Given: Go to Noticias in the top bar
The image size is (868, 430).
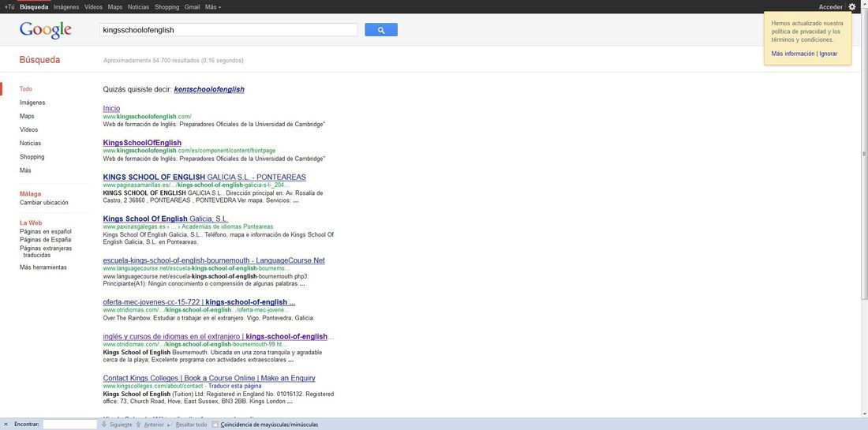Looking at the screenshot, I should tap(138, 7).
